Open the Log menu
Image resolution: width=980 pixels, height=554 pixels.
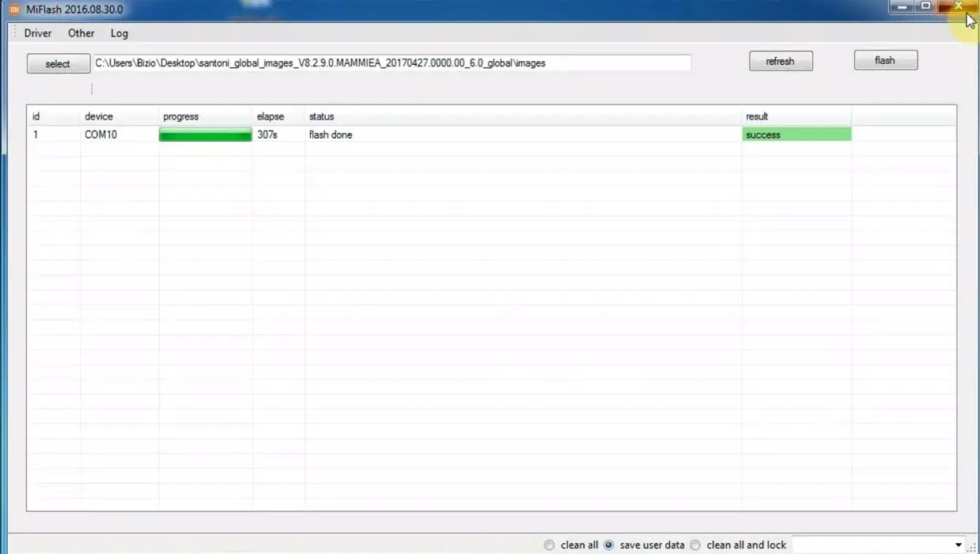click(x=119, y=33)
